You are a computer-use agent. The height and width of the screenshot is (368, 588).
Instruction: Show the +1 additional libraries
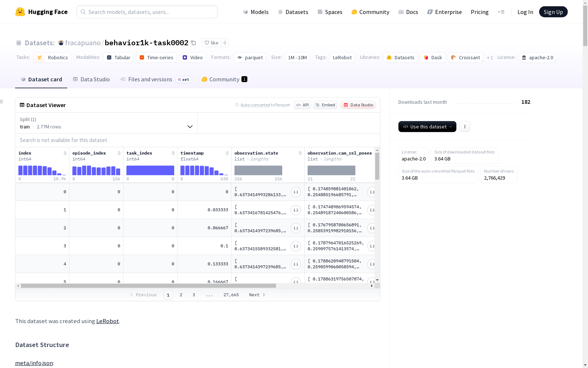pyautogui.click(x=490, y=57)
